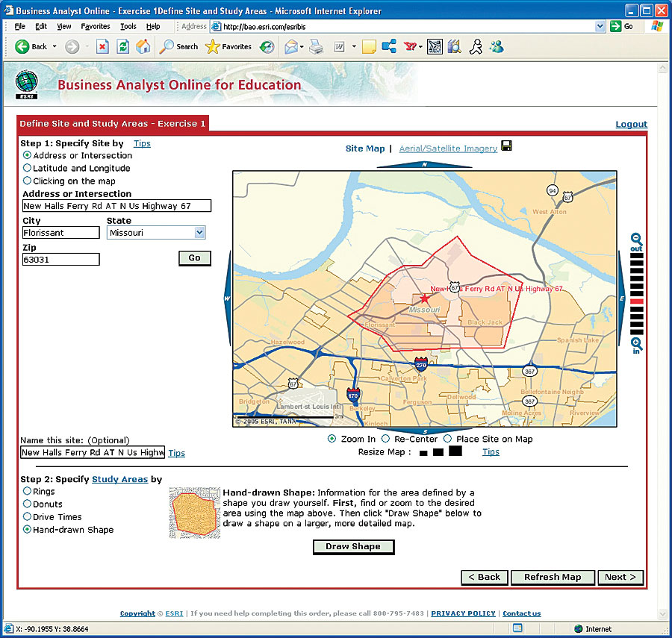Open the Tools menu
Image resolution: width=672 pixels, height=638 pixels.
[128, 27]
